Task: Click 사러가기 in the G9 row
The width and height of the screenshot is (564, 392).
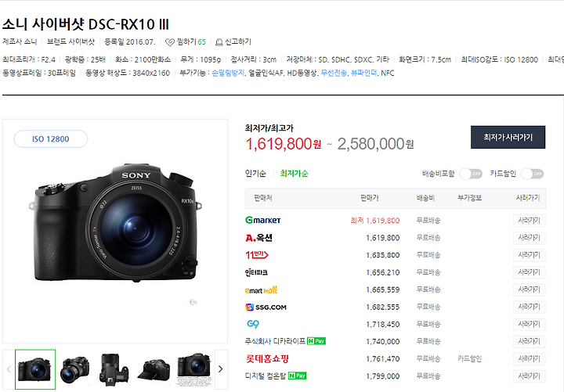Action: pos(529,324)
